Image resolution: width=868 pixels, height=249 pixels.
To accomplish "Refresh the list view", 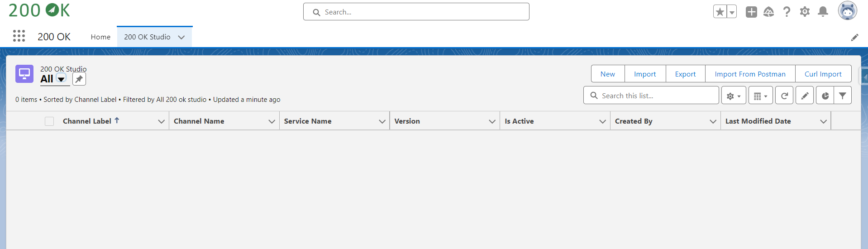I will (x=784, y=96).
